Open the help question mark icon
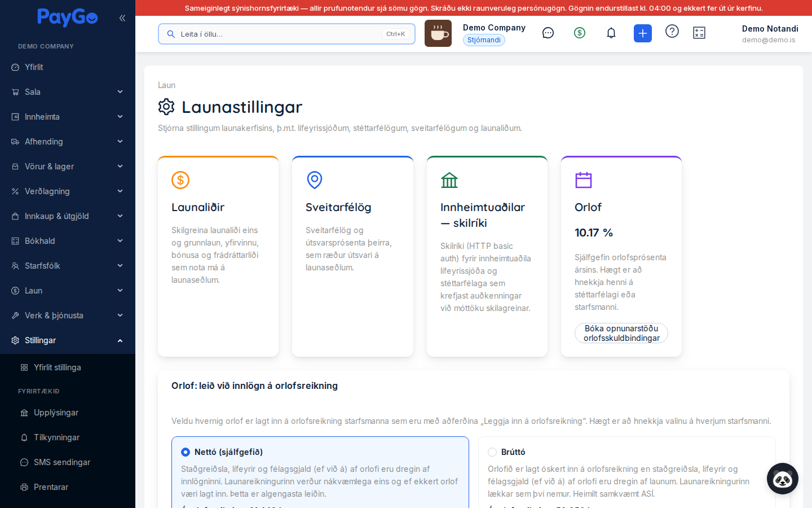This screenshot has height=508, width=812. [672, 31]
